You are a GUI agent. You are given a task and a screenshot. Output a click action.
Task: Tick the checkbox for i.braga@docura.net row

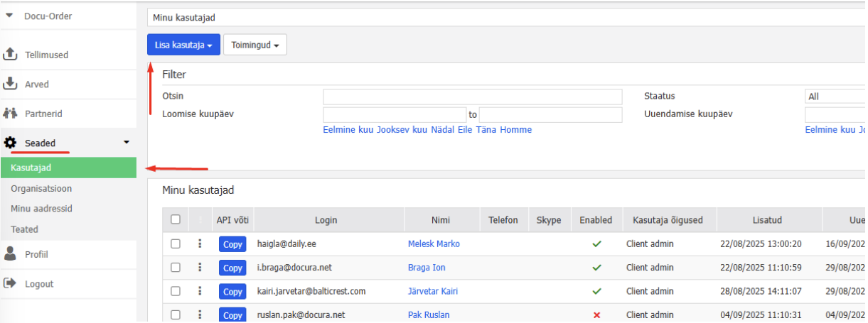(176, 268)
